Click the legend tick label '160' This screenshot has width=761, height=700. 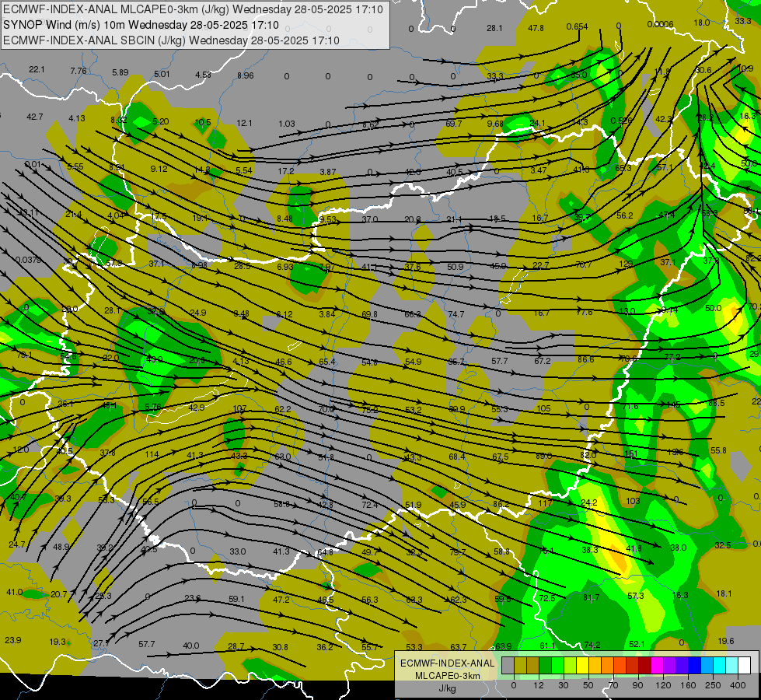click(x=688, y=685)
